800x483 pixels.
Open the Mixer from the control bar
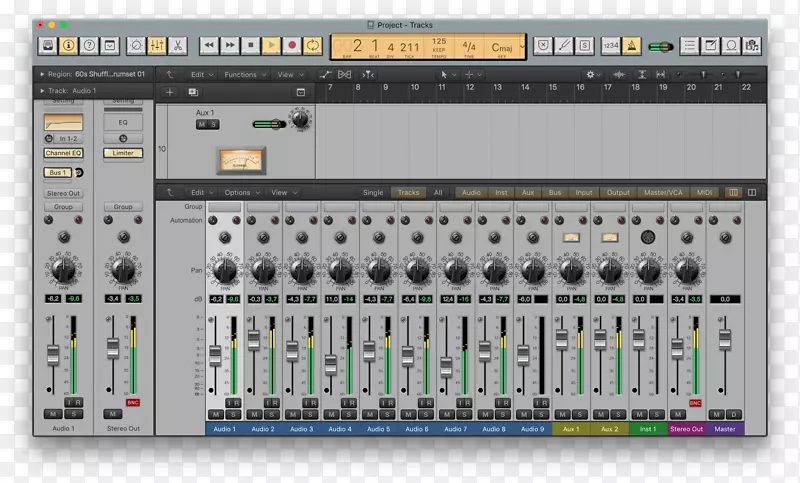(157, 45)
